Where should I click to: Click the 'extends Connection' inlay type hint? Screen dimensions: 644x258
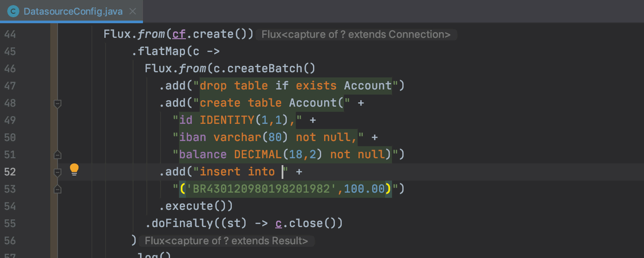tap(356, 34)
